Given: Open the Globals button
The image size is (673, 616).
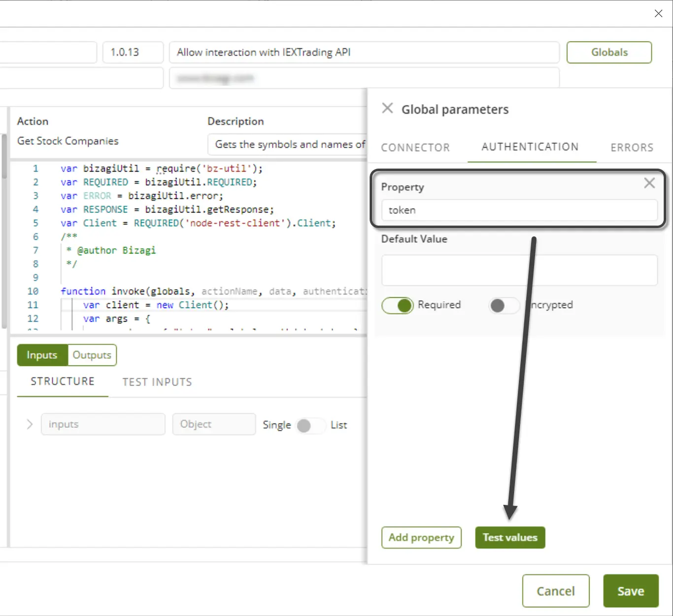Looking at the screenshot, I should [x=609, y=52].
